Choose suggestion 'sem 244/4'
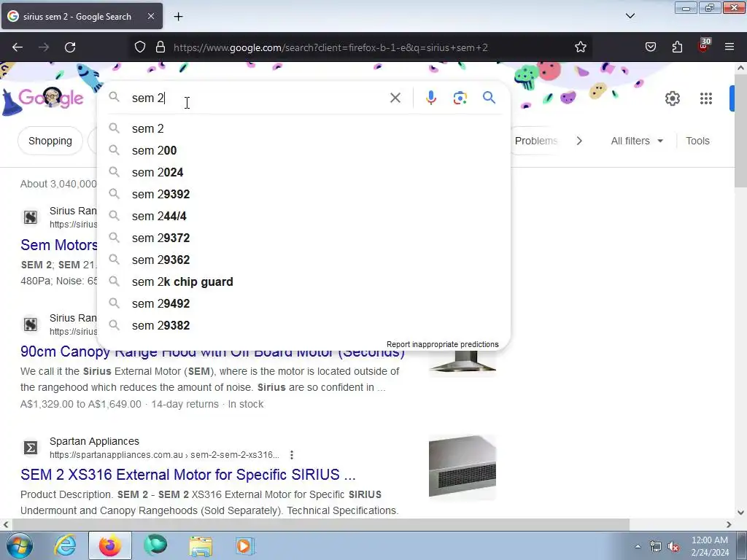 tap(304, 216)
